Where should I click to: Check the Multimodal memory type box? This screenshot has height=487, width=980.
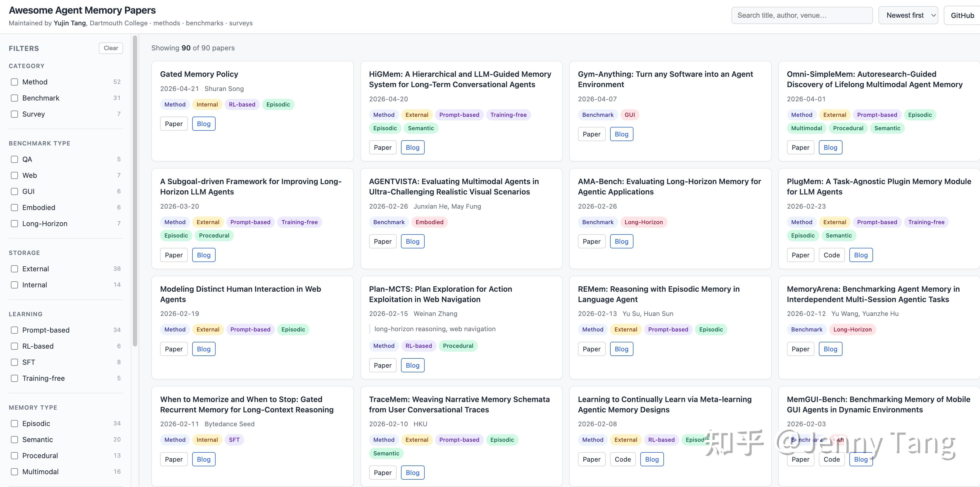[14, 471]
